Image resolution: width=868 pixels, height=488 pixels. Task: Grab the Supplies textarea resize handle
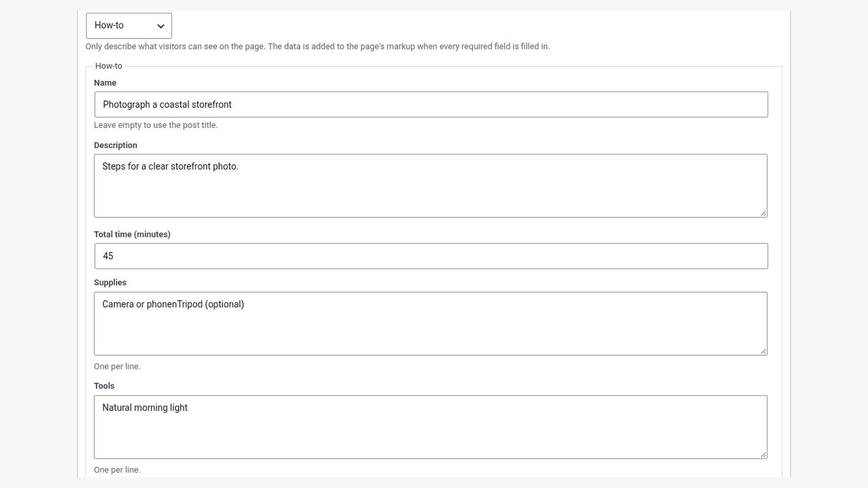pyautogui.click(x=763, y=351)
